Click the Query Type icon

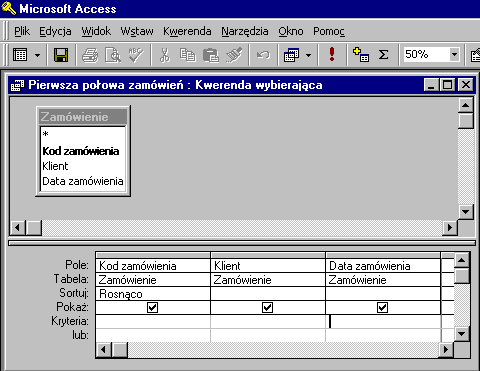click(x=291, y=55)
